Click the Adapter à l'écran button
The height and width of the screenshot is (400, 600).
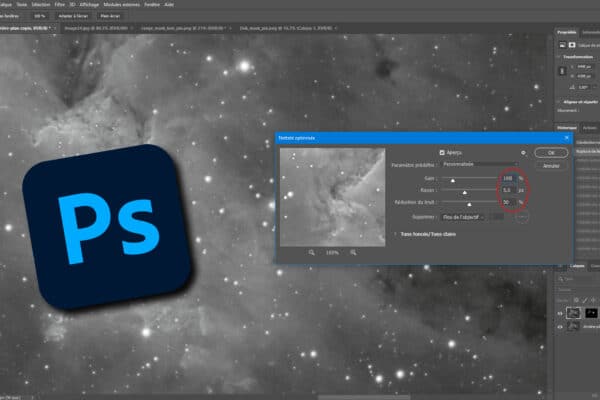(x=73, y=16)
